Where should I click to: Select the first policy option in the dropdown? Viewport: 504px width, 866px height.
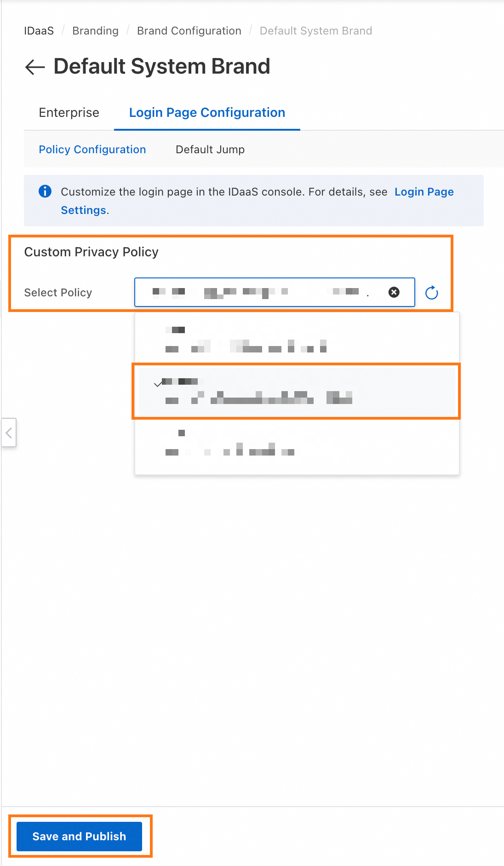pyautogui.click(x=297, y=340)
